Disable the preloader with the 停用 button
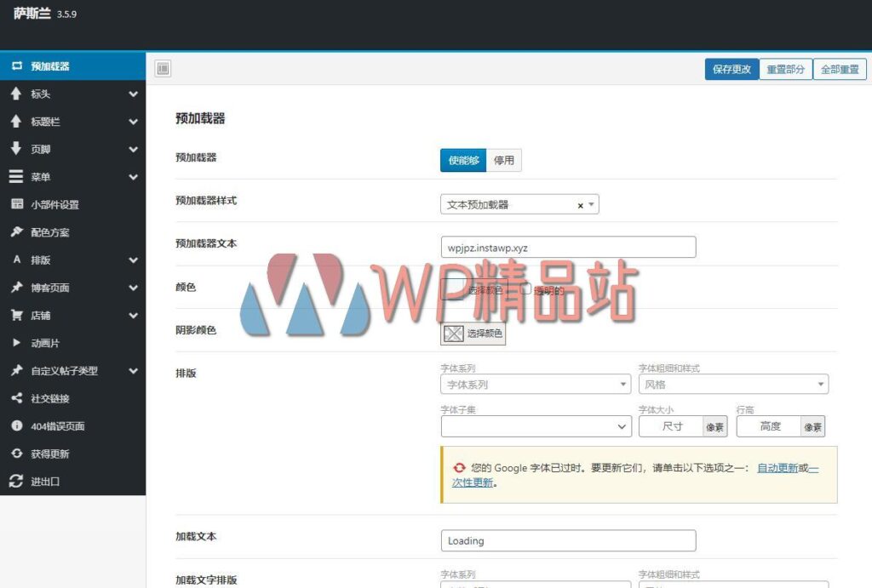The width and height of the screenshot is (872, 588). [x=504, y=160]
